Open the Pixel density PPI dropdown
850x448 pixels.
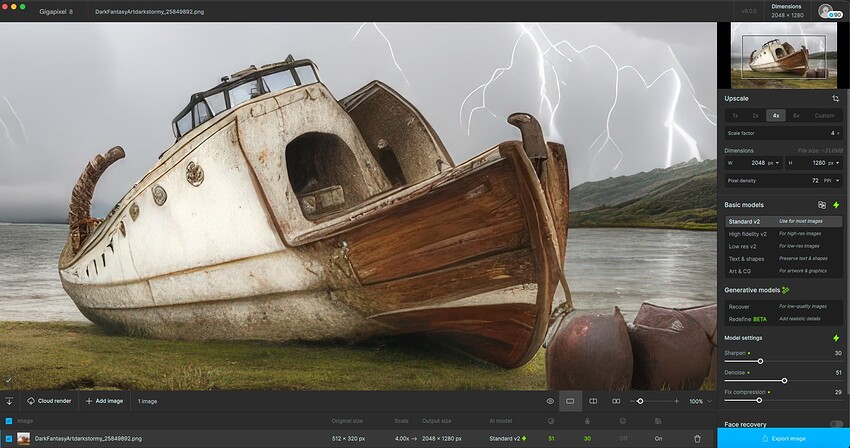coord(832,181)
